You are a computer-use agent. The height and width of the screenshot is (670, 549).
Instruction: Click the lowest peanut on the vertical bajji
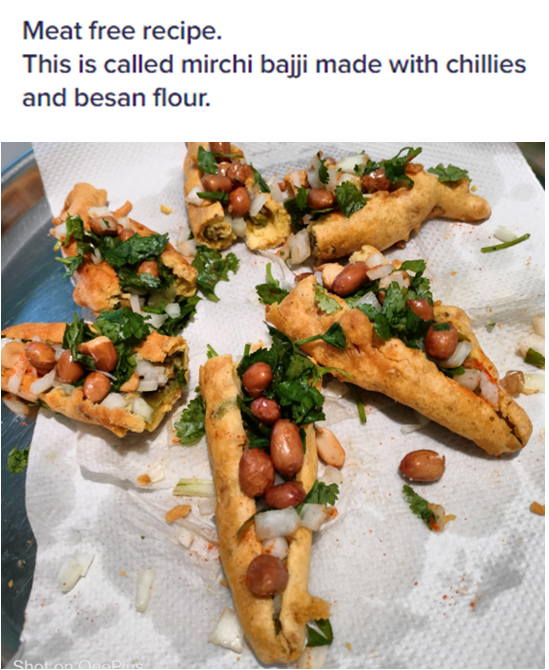tap(267, 575)
